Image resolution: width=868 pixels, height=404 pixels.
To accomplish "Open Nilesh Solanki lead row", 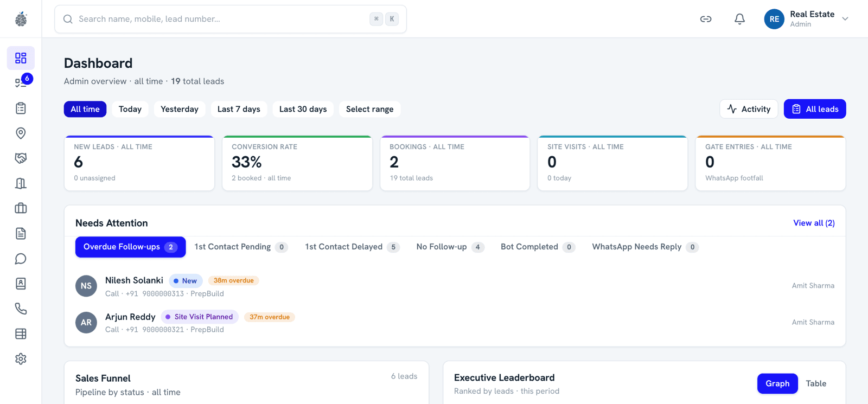I will pyautogui.click(x=455, y=286).
